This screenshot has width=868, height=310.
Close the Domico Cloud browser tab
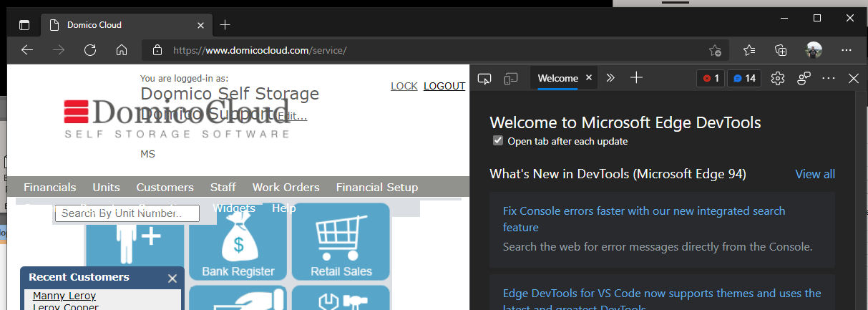[202, 25]
